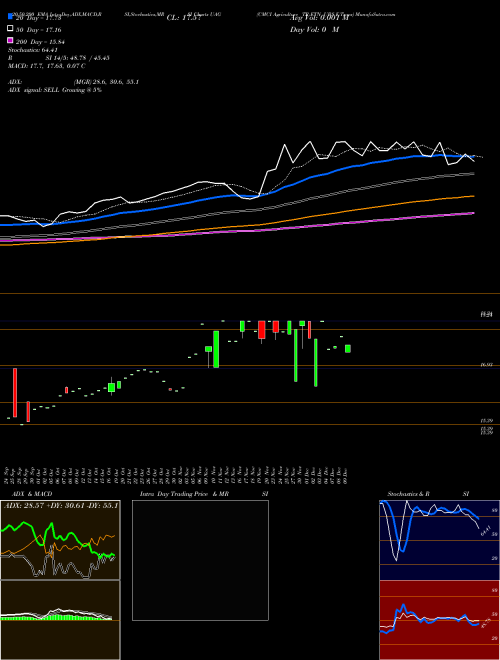This screenshot has width=500, height=660.
Task: Click the 'ADX signal: SELL' text line
Action: [x=55, y=90]
